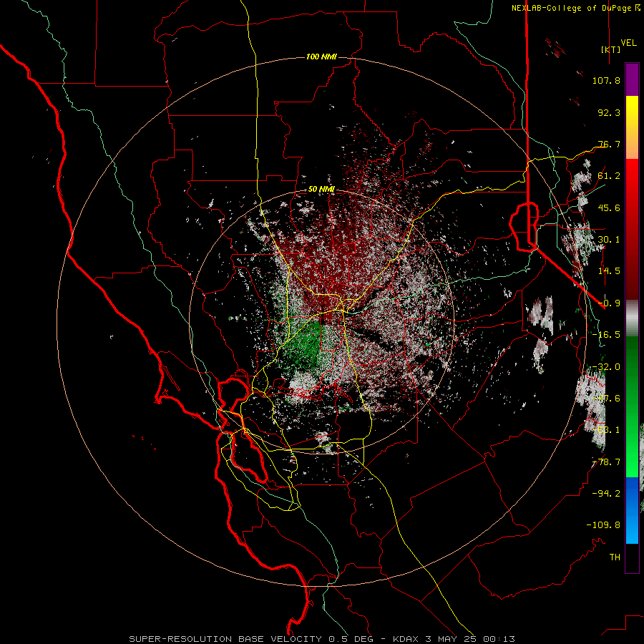Screen dimensions: 644x644
Task: Click the -94.2 velocity legend value
Action: (606, 493)
